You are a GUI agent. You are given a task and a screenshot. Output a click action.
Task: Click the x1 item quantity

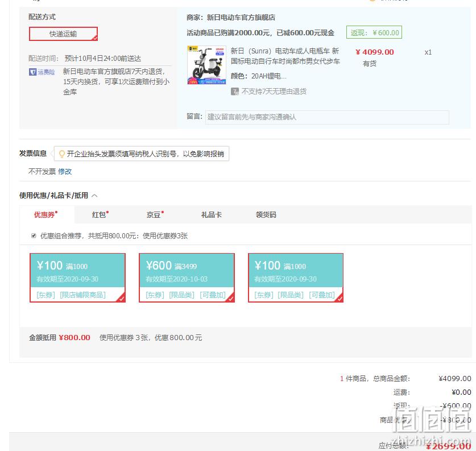pyautogui.click(x=428, y=52)
